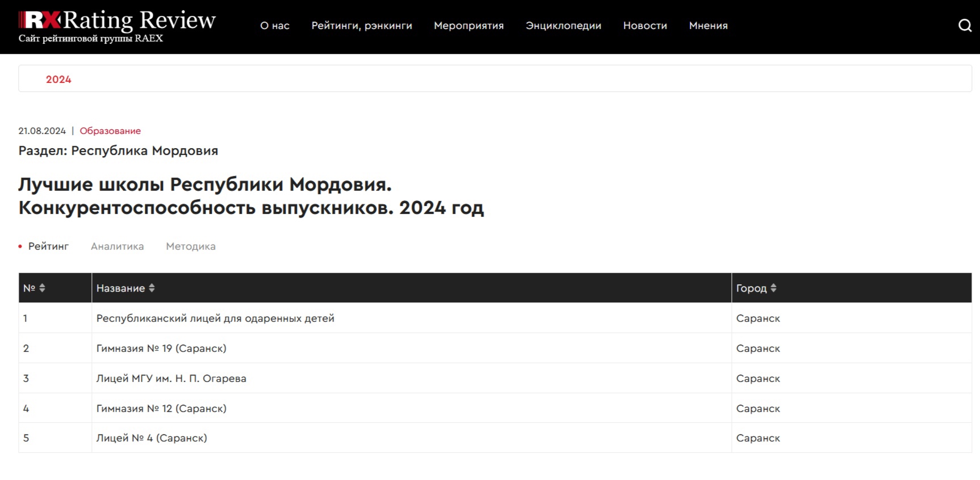Click Сайт рейтинговой группы RAEX subtitle

click(x=91, y=39)
